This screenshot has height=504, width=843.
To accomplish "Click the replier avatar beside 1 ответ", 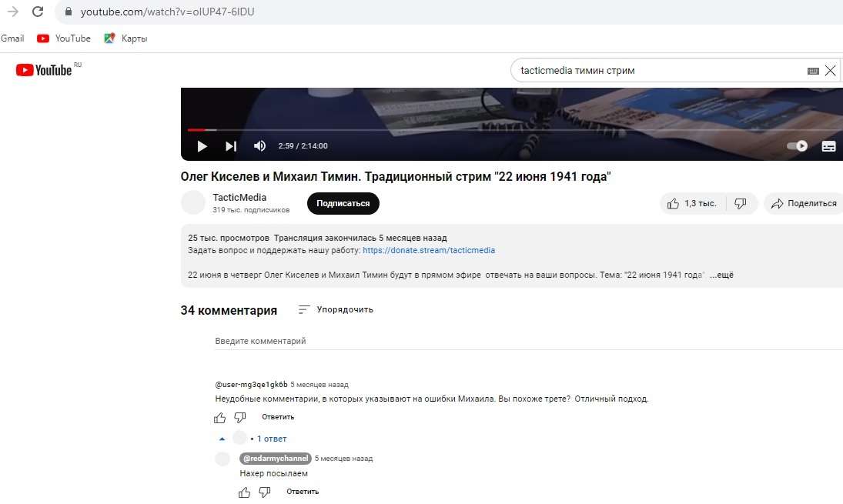I will pyautogui.click(x=239, y=438).
